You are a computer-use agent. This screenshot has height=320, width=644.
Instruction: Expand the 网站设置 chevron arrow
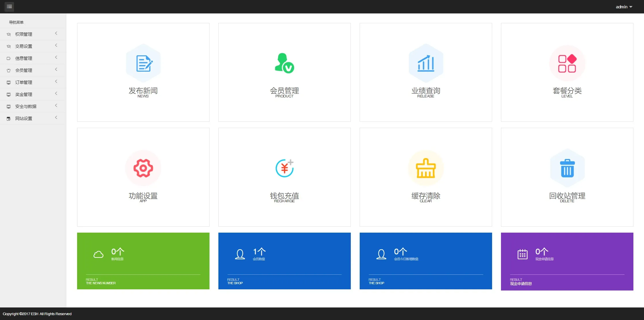(x=56, y=118)
